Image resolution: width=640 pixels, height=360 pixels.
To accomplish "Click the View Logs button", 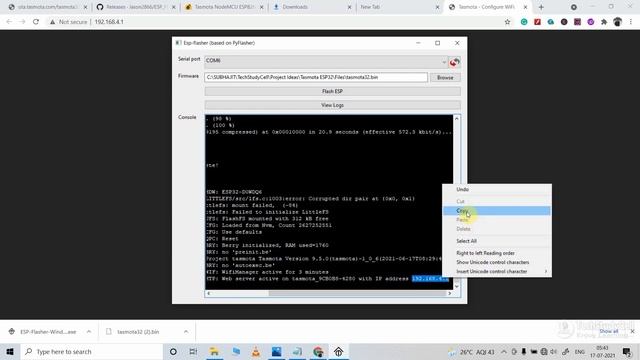I will (332, 105).
